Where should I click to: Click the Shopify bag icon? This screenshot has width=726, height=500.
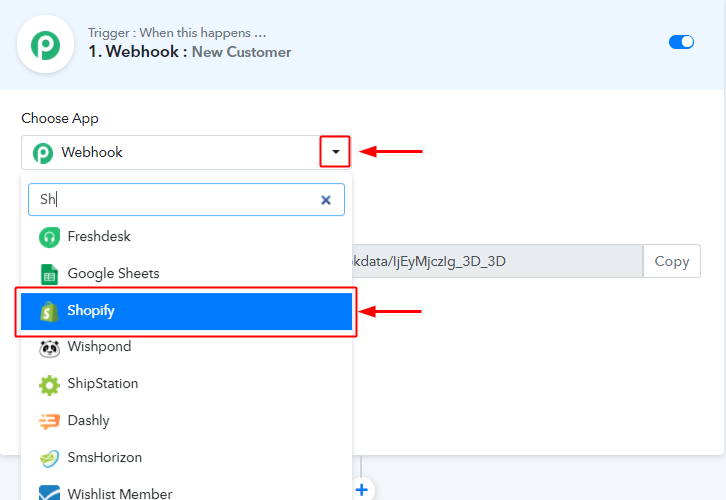(49, 311)
